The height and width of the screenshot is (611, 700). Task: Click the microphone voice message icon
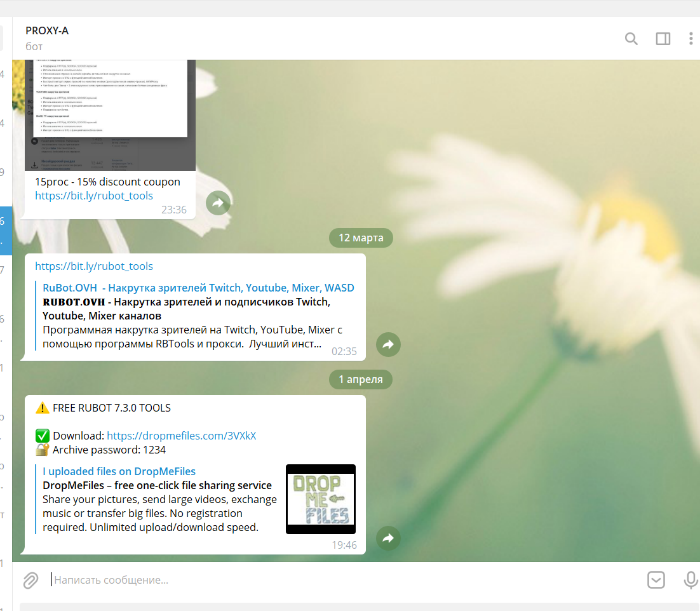[690, 580]
